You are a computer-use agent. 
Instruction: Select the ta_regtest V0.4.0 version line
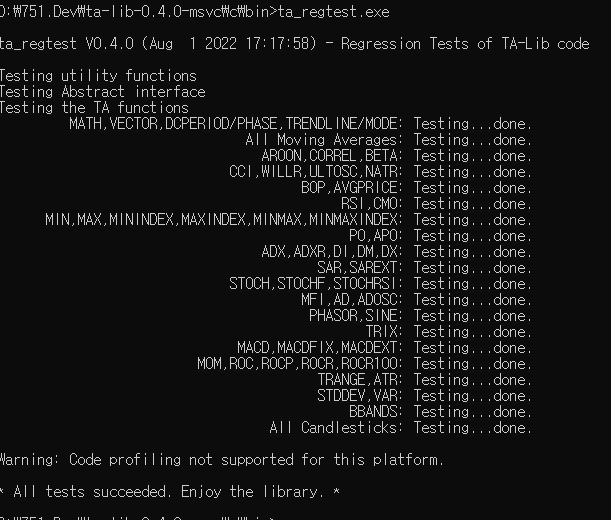tap(294, 44)
